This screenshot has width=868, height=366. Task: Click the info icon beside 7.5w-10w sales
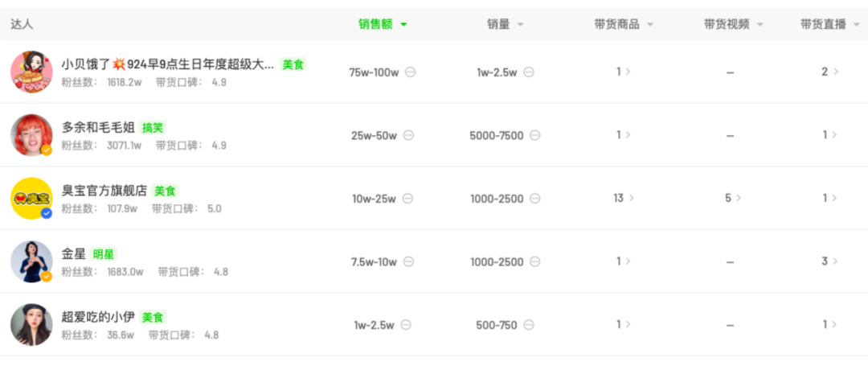click(408, 262)
